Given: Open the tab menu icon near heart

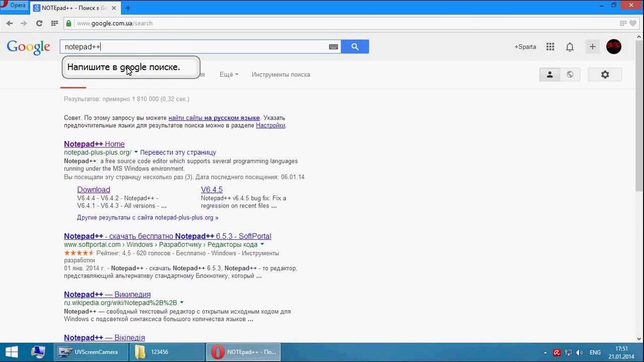Looking at the screenshot, I should [x=623, y=23].
